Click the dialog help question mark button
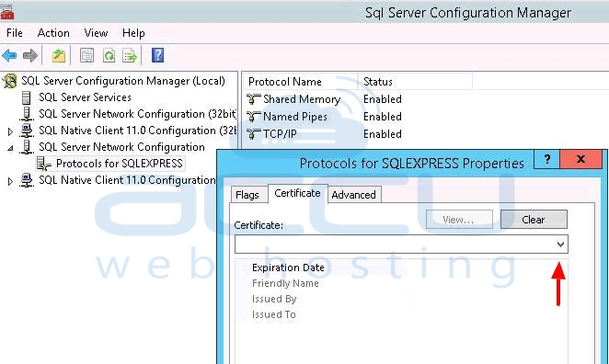 click(546, 159)
